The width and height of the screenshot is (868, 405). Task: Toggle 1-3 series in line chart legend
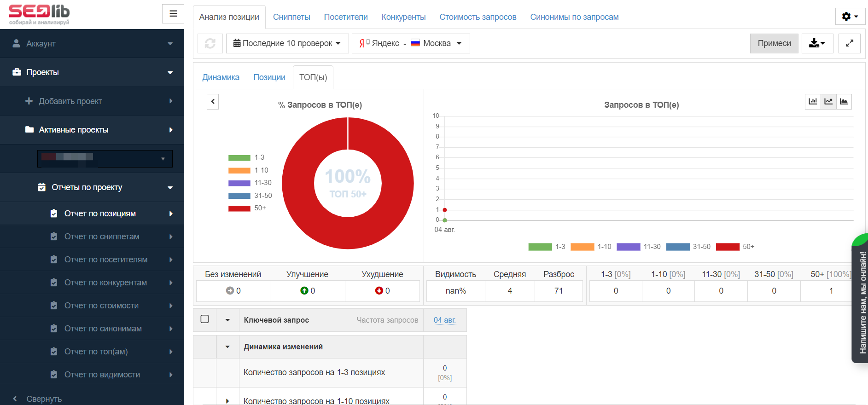pos(547,247)
